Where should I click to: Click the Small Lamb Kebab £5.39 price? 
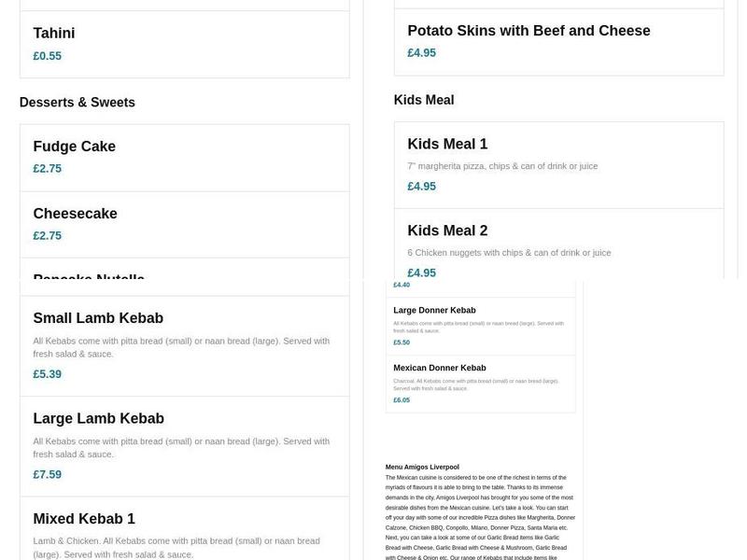click(47, 374)
